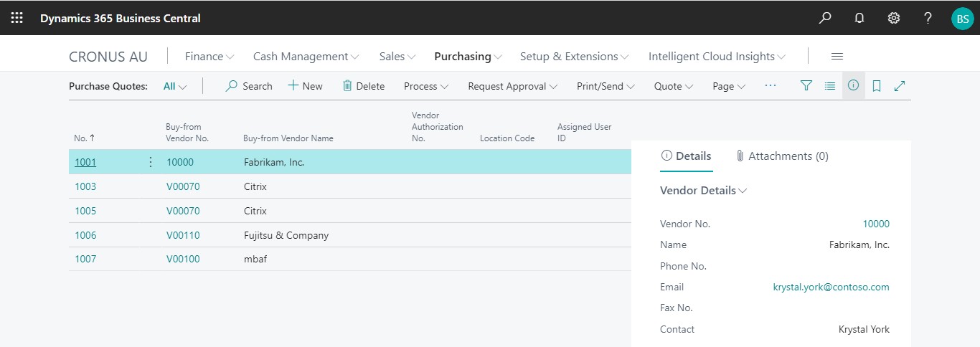Open row actions for quote 1001

151,162
